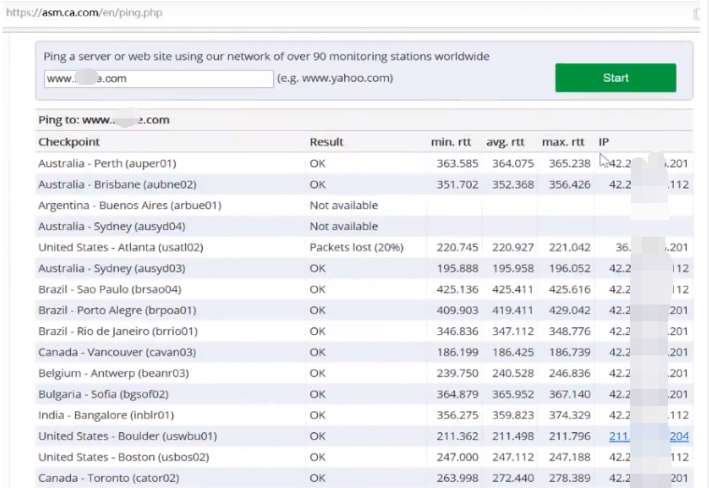Image resolution: width=709 pixels, height=488 pixels.
Task: Click the (e.g. www.yahoo.com) hint text
Action: click(x=335, y=78)
